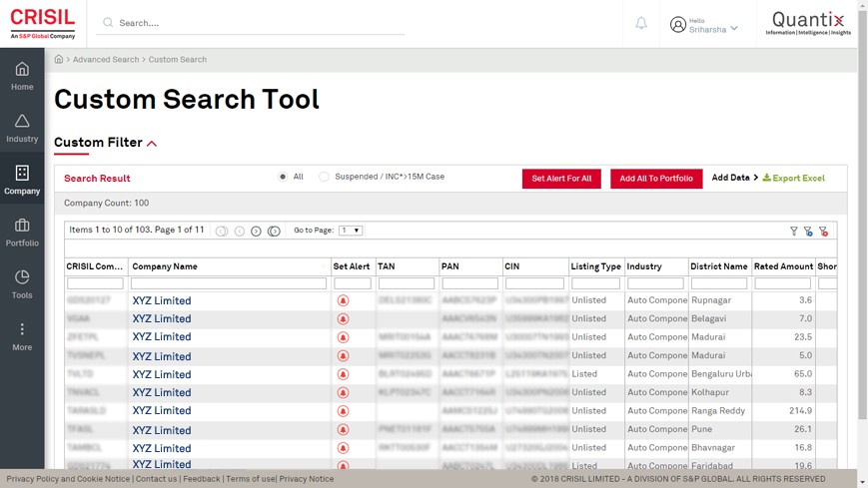Set alert for first XYZ Limited row
This screenshot has height=488, width=868.
tap(343, 300)
